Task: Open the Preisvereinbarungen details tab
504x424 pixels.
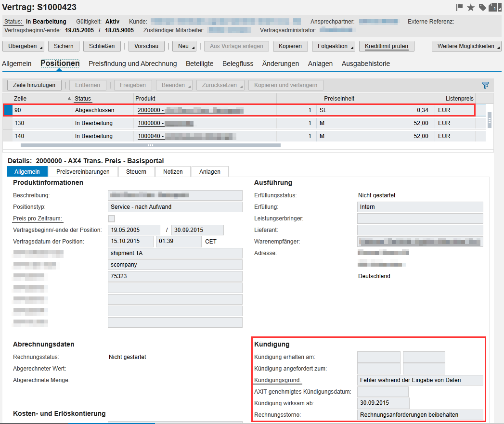Action: [x=83, y=172]
